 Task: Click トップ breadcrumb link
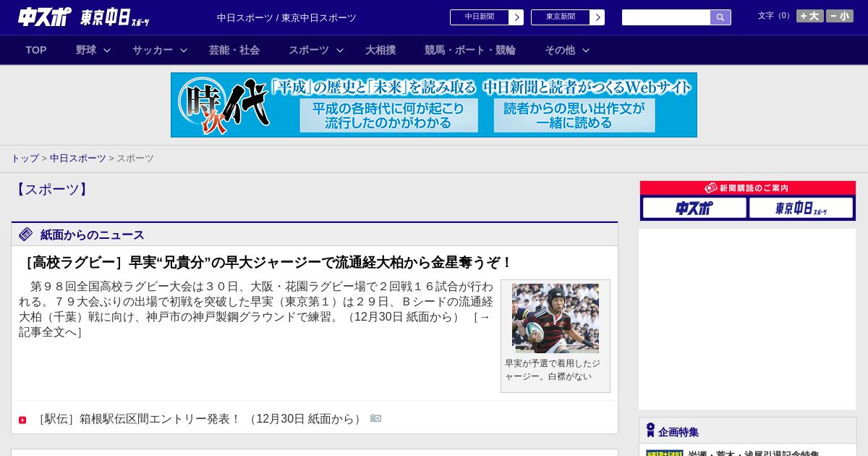point(25,159)
